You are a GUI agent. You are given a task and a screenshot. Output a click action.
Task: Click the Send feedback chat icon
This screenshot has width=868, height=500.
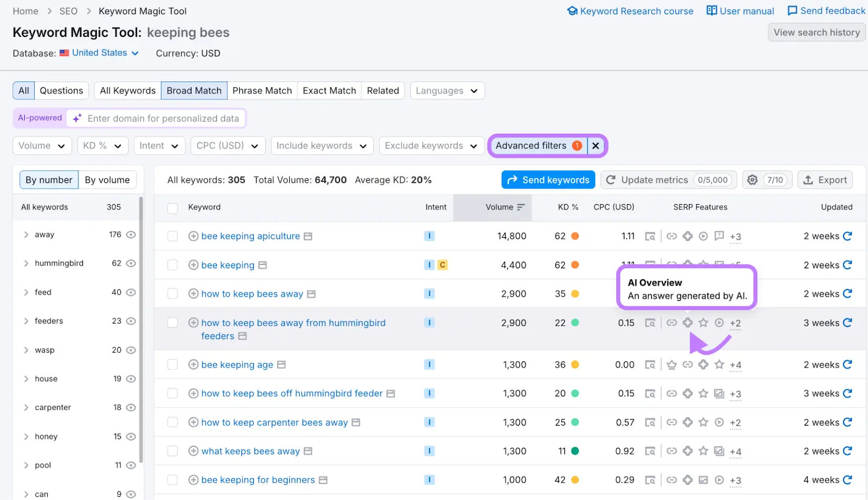coord(793,10)
